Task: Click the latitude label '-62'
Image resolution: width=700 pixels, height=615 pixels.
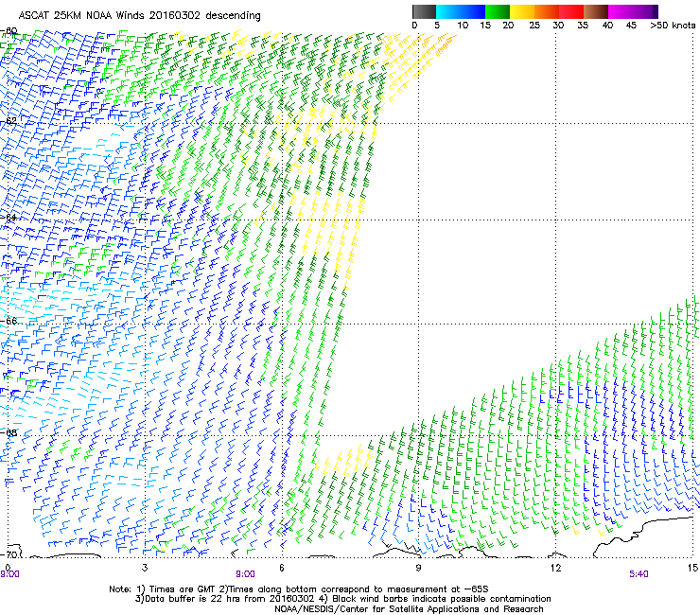Action: (x=9, y=120)
